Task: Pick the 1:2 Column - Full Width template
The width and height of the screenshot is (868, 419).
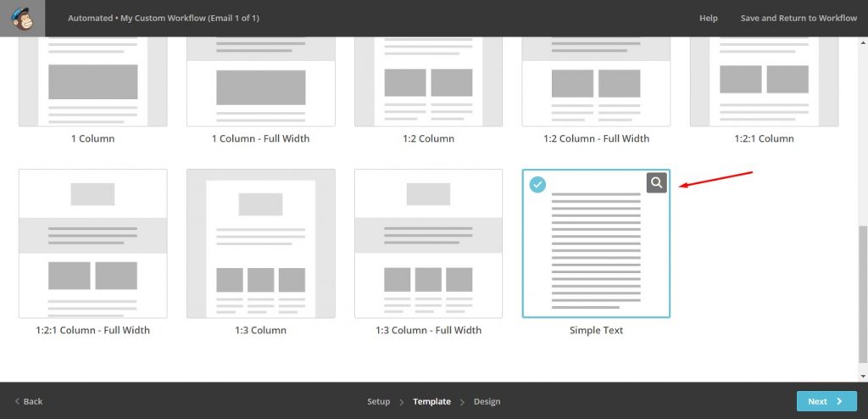Action: 596,81
